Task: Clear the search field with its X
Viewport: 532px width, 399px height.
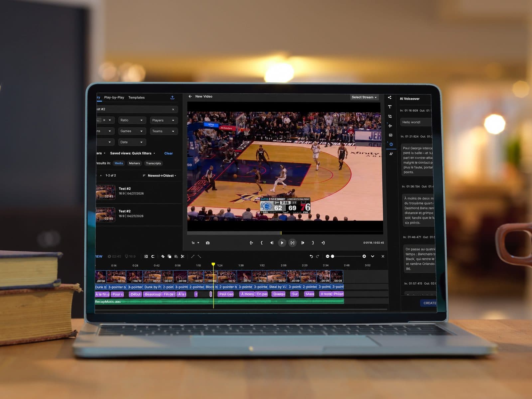Action: [173, 109]
